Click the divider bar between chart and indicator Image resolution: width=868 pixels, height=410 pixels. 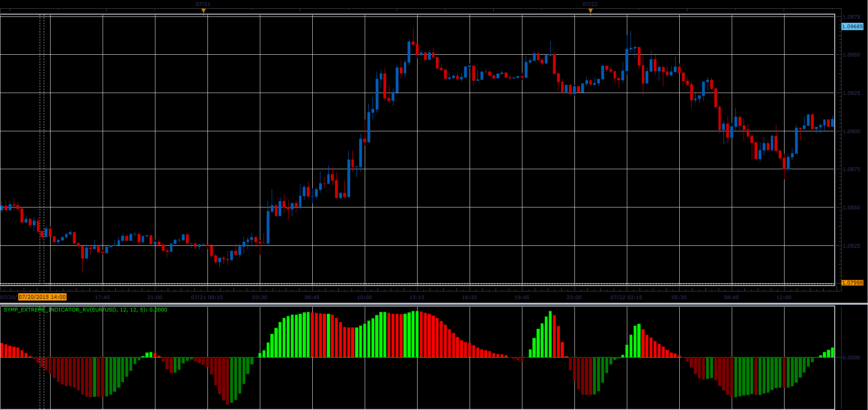434,304
